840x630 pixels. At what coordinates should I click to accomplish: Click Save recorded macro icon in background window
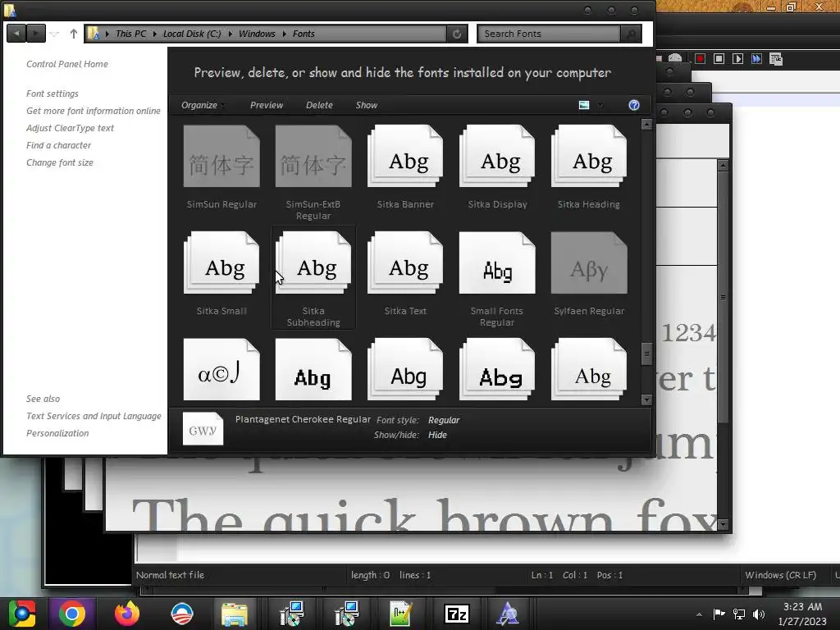[776, 58]
